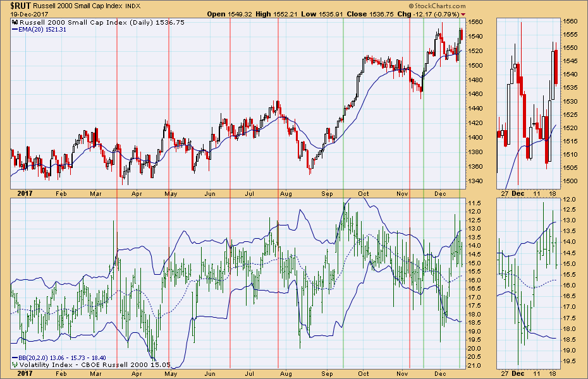Click the candlestick legend icon before Russell 2000 Daily
This screenshot has width=588, height=379.
pyautogui.click(x=15, y=23)
